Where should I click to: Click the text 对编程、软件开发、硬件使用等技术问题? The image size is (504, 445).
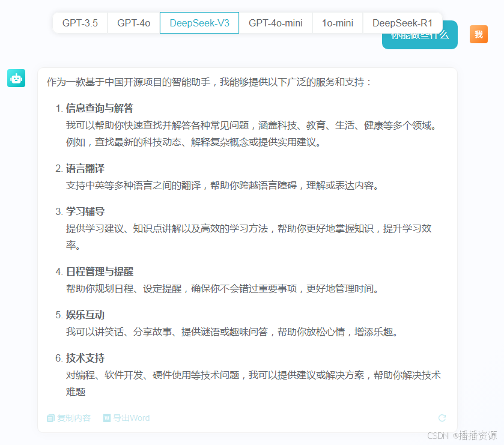click(x=153, y=375)
